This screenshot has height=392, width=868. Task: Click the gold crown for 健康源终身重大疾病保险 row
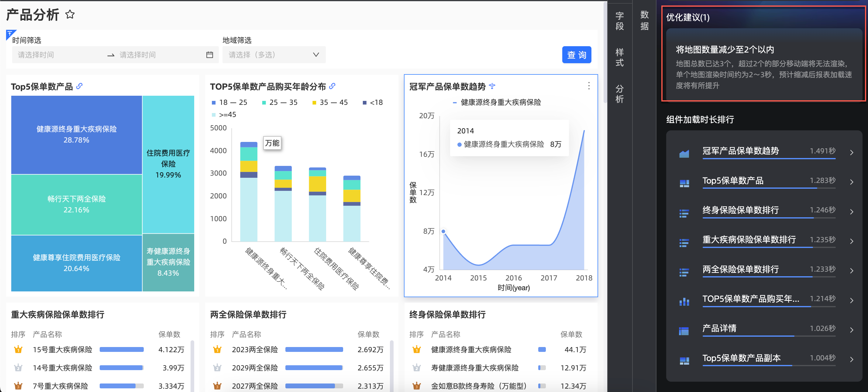pos(416,349)
